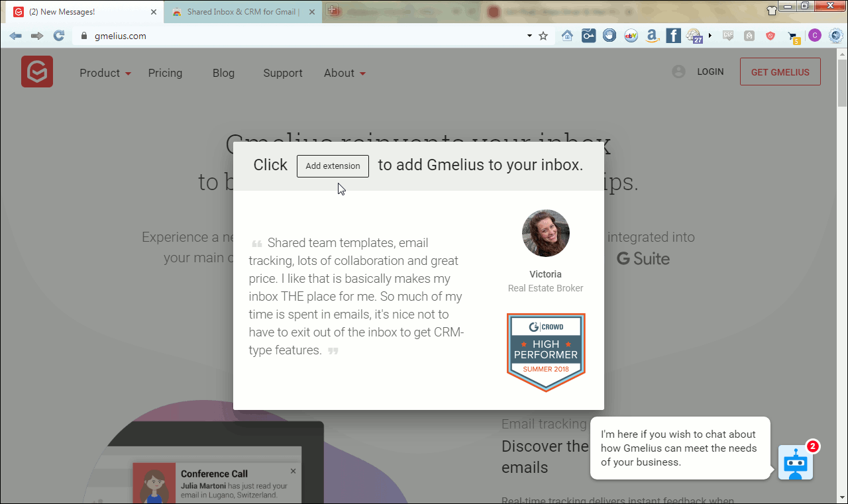Viewport: 848px width, 504px height.
Task: Open the Pricing page
Action: coord(165,73)
